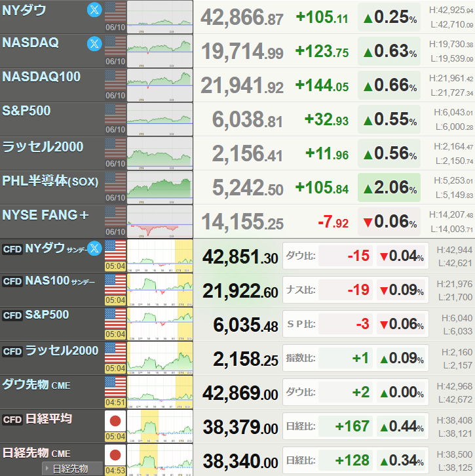Open the ラッセル2000 index name link
Viewport: 475px width, 476px height.
tap(43, 147)
